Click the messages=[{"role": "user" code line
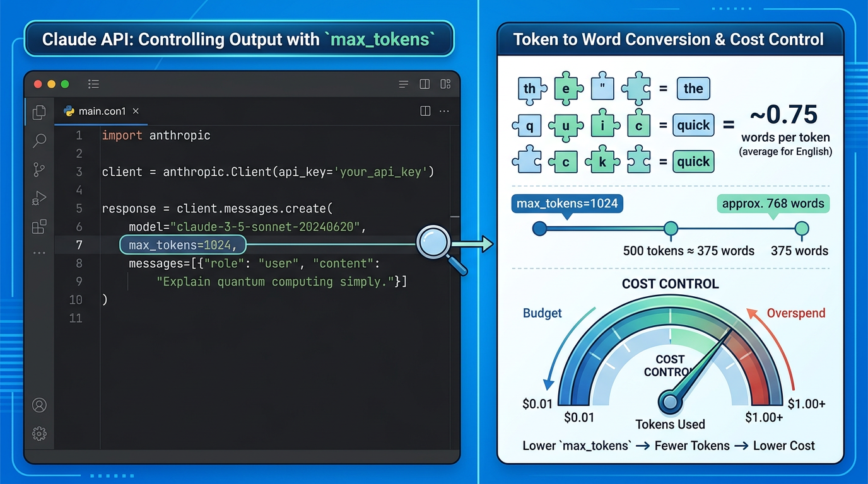The width and height of the screenshot is (868, 484). (x=255, y=263)
